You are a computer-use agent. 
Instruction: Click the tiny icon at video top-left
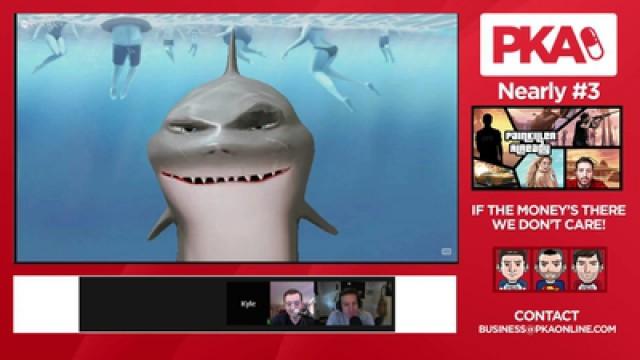coord(24,24)
